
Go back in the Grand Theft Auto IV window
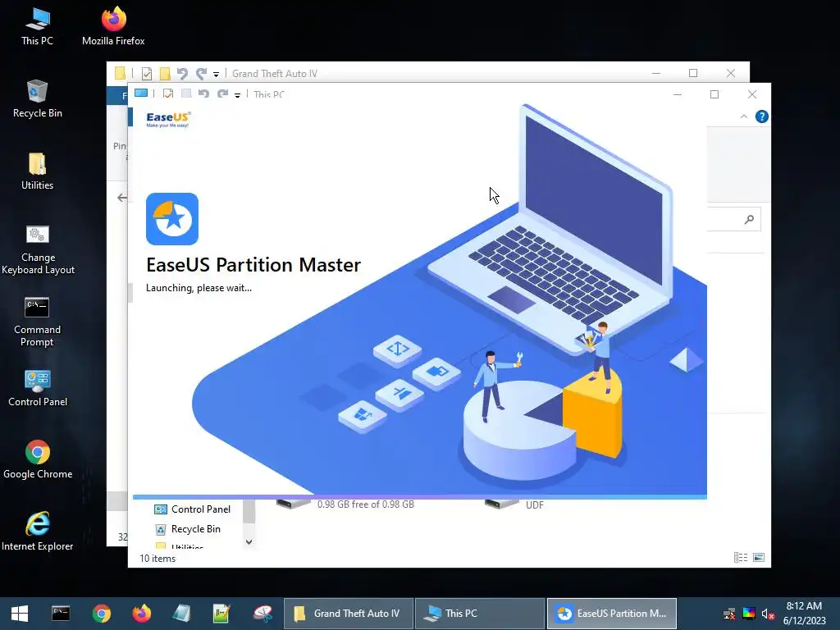click(x=121, y=198)
